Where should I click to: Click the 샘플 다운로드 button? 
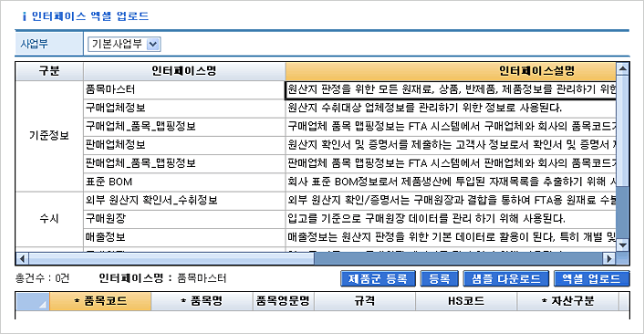(x=506, y=278)
